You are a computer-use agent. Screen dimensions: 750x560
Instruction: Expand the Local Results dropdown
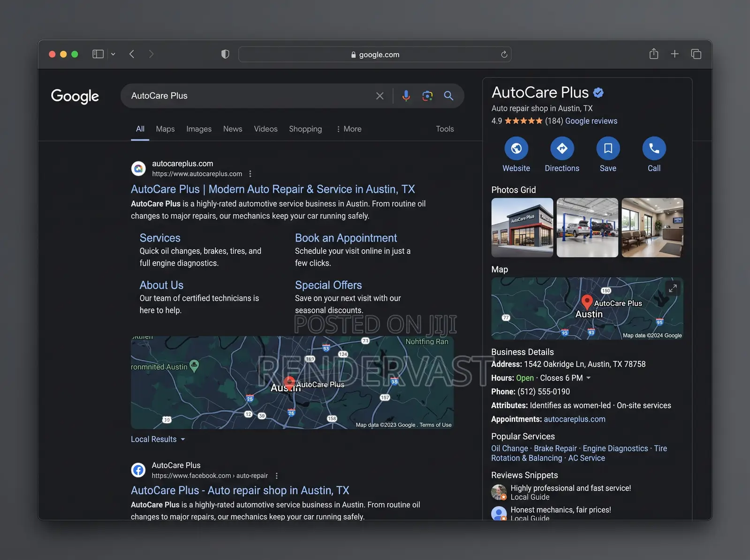tap(158, 439)
